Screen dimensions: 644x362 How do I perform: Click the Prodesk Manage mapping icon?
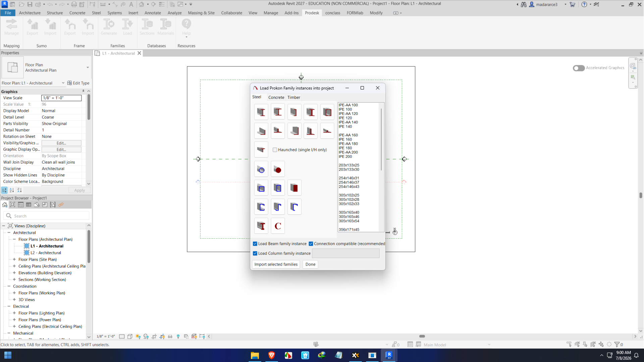[x=12, y=27]
